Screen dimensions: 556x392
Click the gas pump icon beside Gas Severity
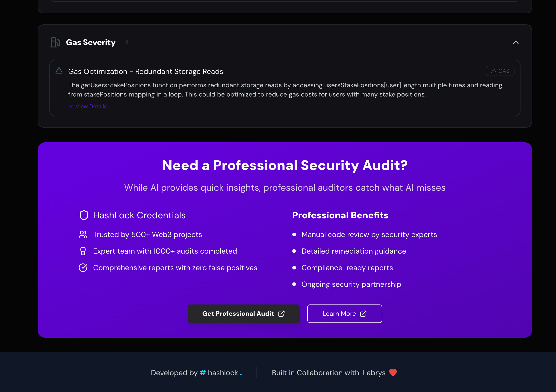tap(55, 42)
